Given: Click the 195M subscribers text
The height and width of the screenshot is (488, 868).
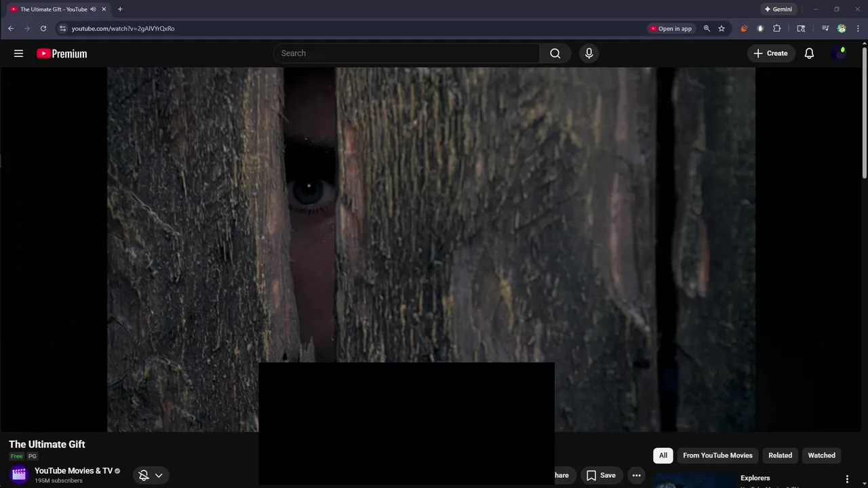Looking at the screenshot, I should 58,481.
